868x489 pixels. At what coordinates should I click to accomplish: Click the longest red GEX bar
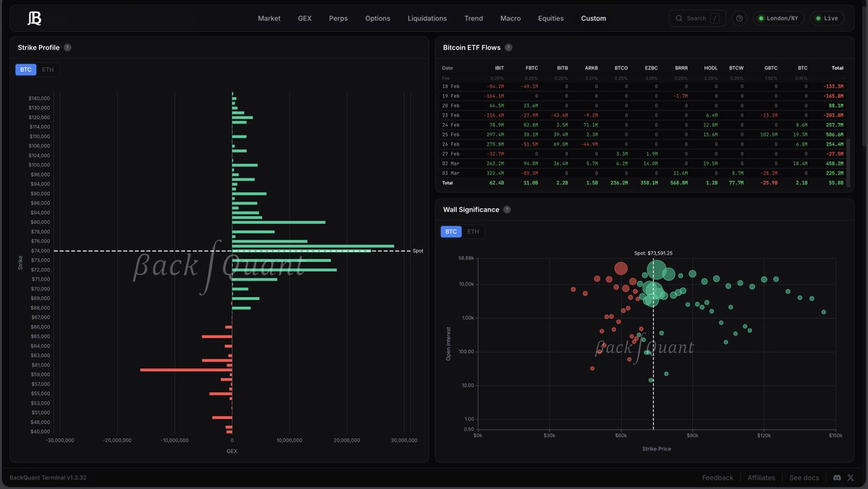coord(186,370)
